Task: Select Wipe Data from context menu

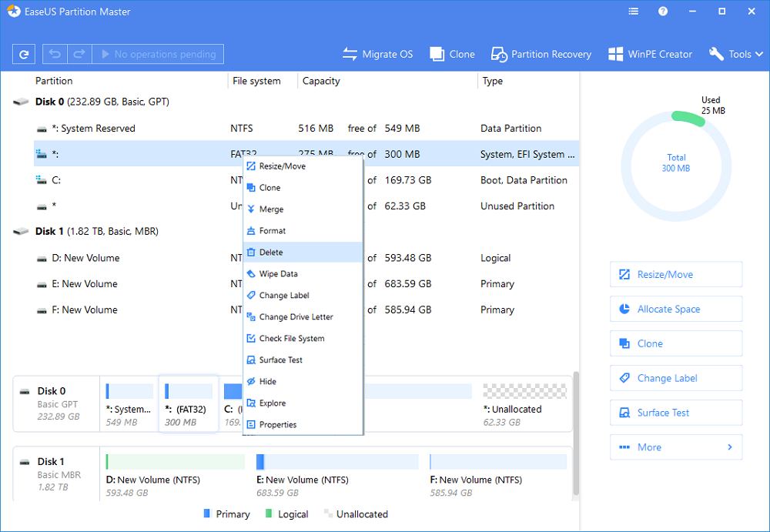Action: click(278, 274)
